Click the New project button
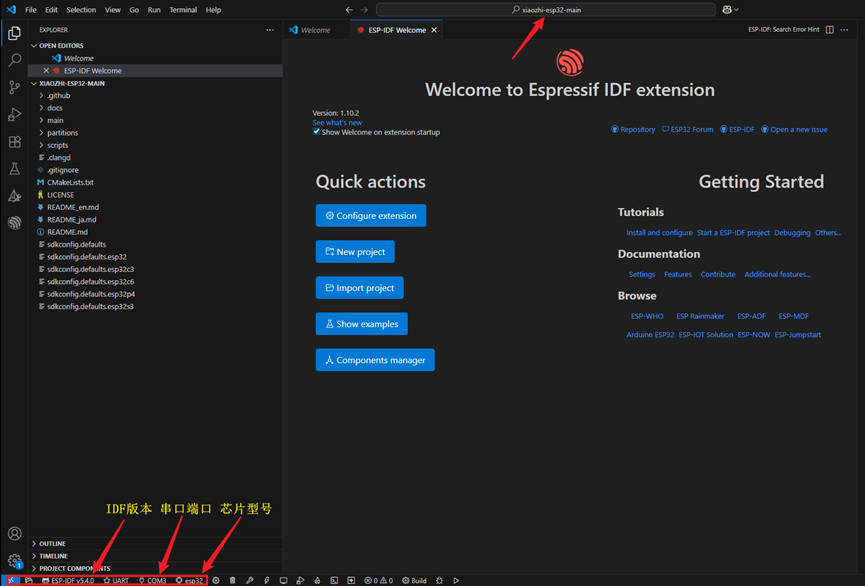The height and width of the screenshot is (586, 865). point(355,252)
